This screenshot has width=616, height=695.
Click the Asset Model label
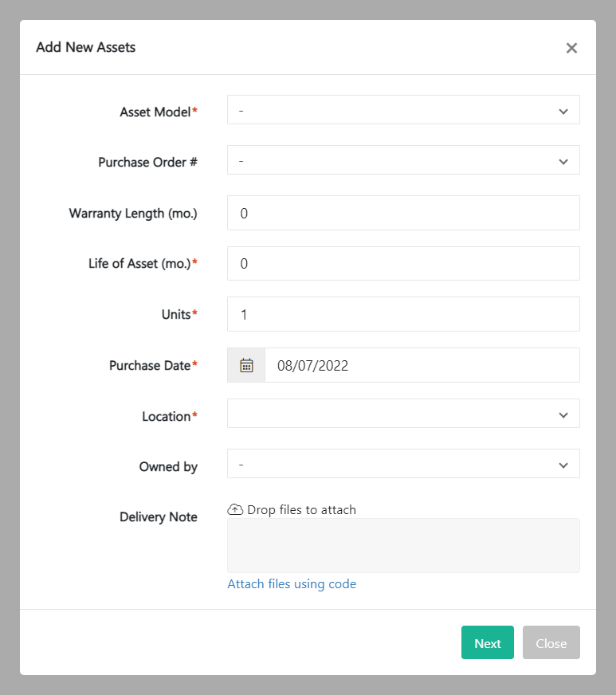point(155,112)
